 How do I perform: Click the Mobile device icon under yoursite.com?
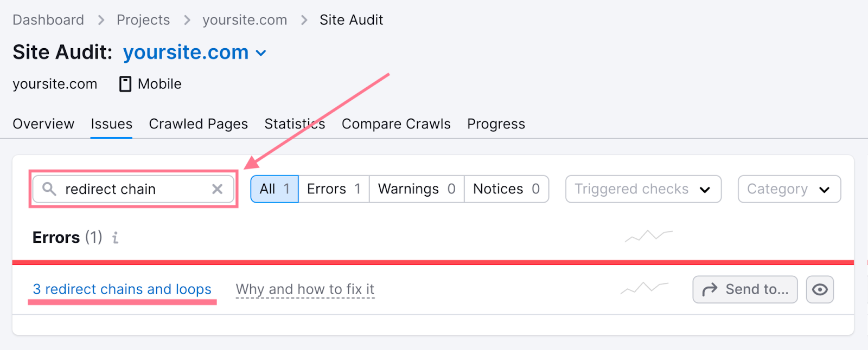click(x=125, y=83)
